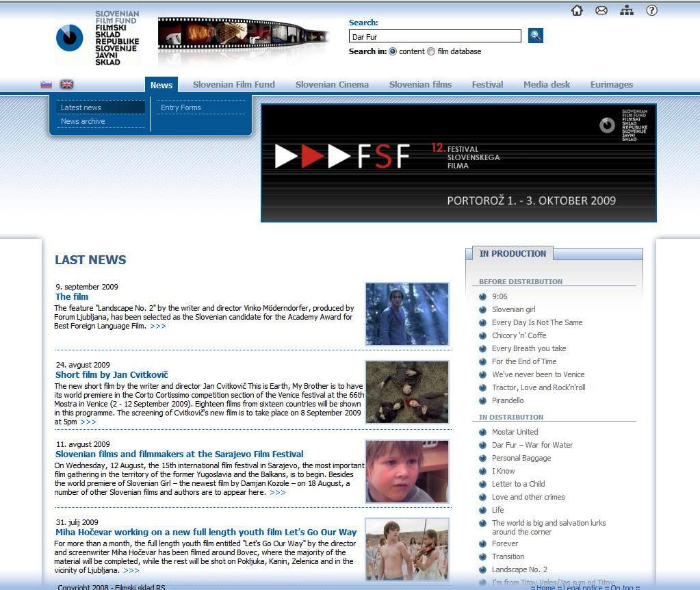The height and width of the screenshot is (590, 700).
Task: Click the question mark help icon
Action: click(x=651, y=10)
